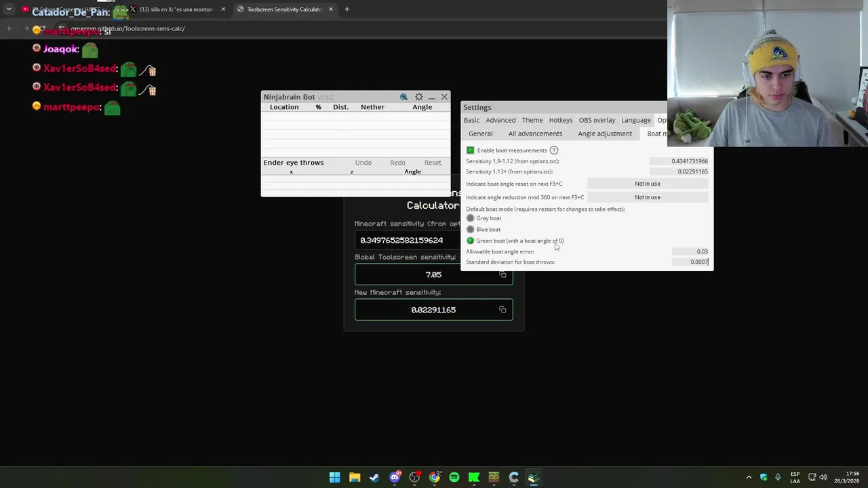The width and height of the screenshot is (868, 488).
Task: Open the C-shaped app icon in taskbar
Action: tap(514, 477)
